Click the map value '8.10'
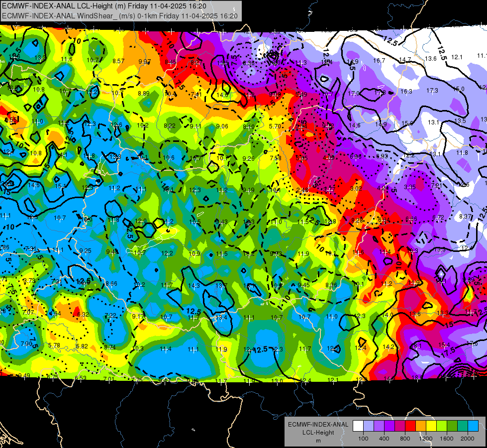This screenshot has height=448, width=487. point(248,127)
